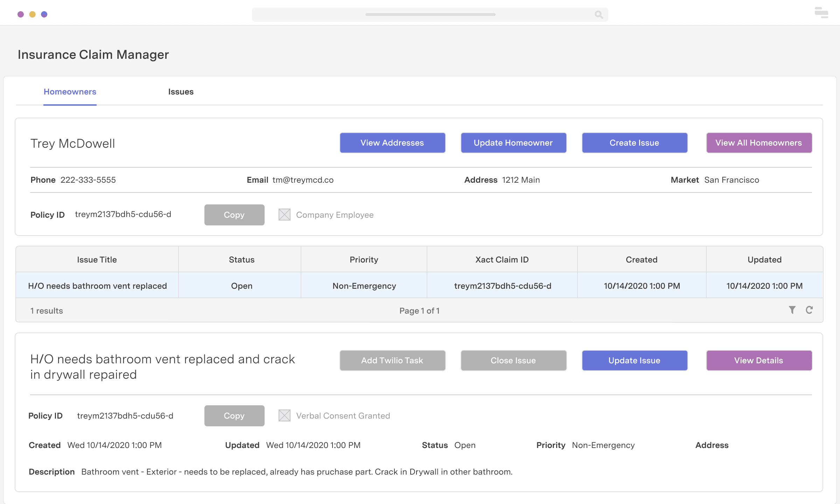
Task: Copy the homeowner Policy ID
Action: (234, 215)
